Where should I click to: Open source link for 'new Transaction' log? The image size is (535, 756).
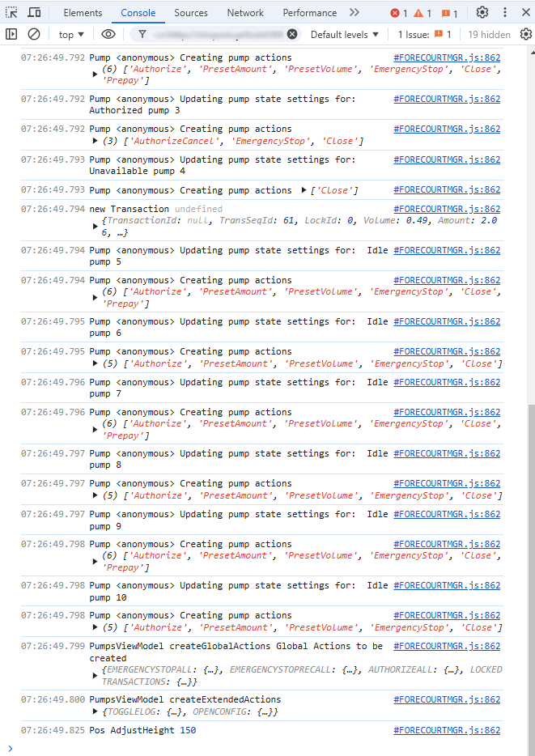(447, 209)
